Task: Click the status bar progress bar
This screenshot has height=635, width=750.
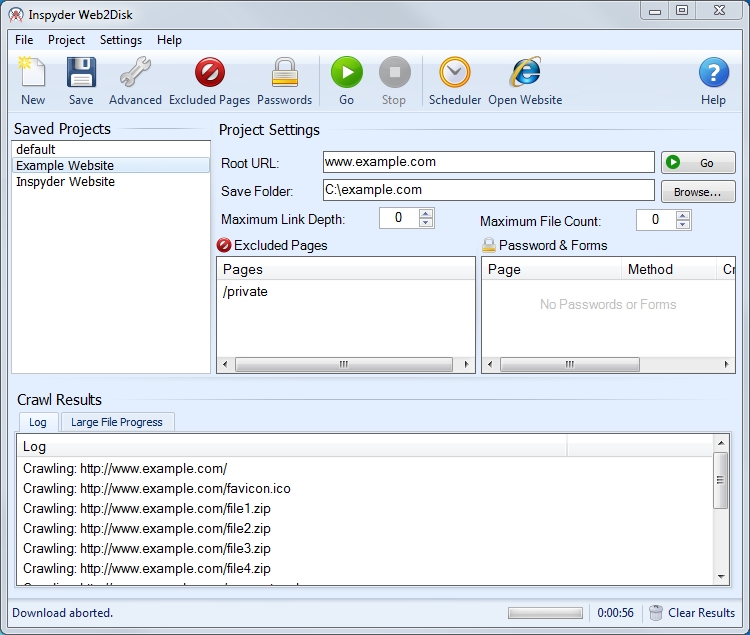Action: tap(545, 613)
